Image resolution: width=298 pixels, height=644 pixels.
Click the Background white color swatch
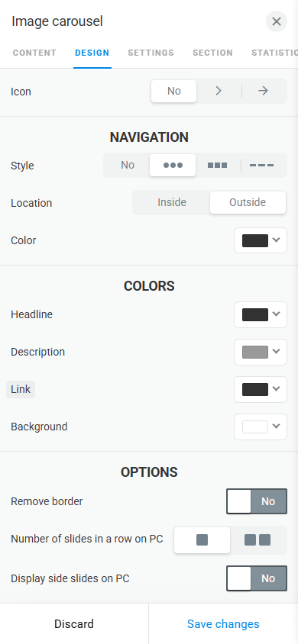coord(255,427)
